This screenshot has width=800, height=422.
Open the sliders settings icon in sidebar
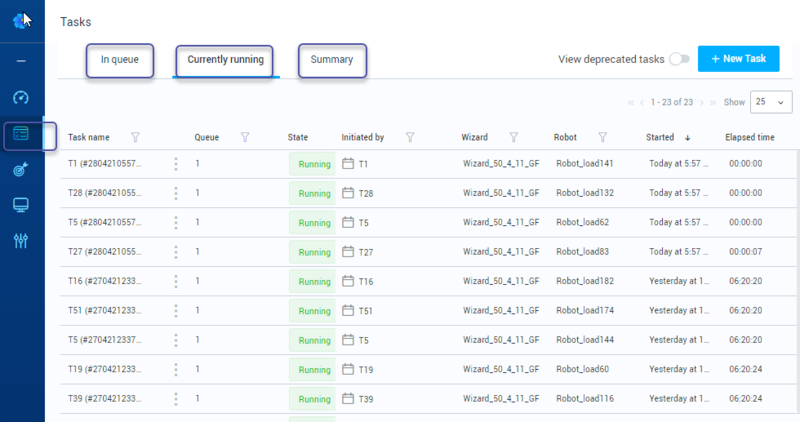pyautogui.click(x=21, y=240)
